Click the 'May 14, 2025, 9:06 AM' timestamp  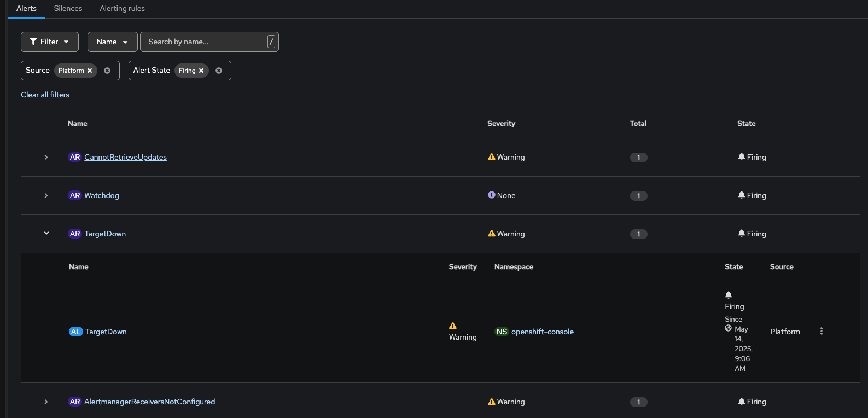pos(743,349)
